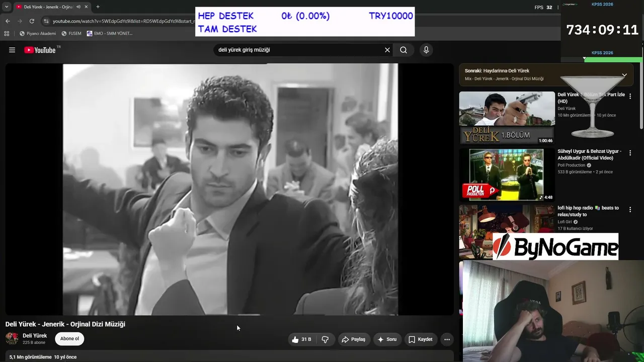
Task: Open options for Deli Yürek 1.Bölüm video
Action: point(630,96)
